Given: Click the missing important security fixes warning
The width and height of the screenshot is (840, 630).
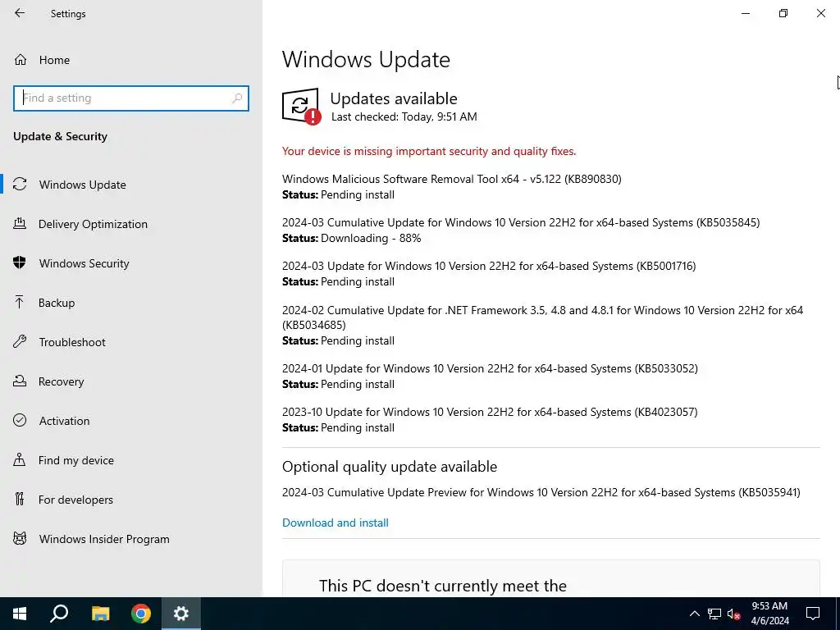Looking at the screenshot, I should click(x=429, y=151).
